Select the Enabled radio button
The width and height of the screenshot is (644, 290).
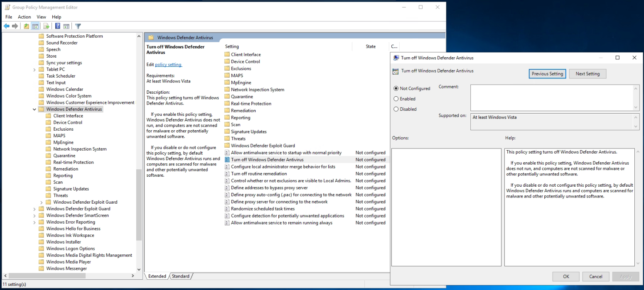pos(396,99)
